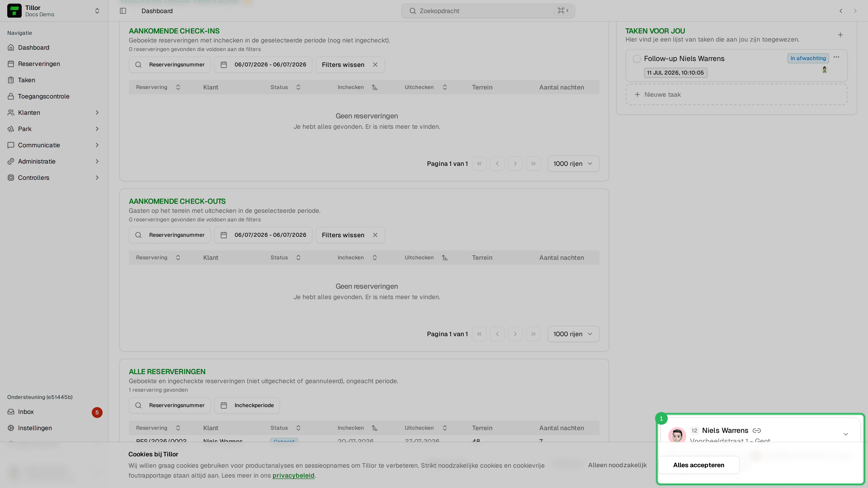The width and height of the screenshot is (868, 488).
Task: Go to the first page in check-ins pagination
Action: [479, 164]
